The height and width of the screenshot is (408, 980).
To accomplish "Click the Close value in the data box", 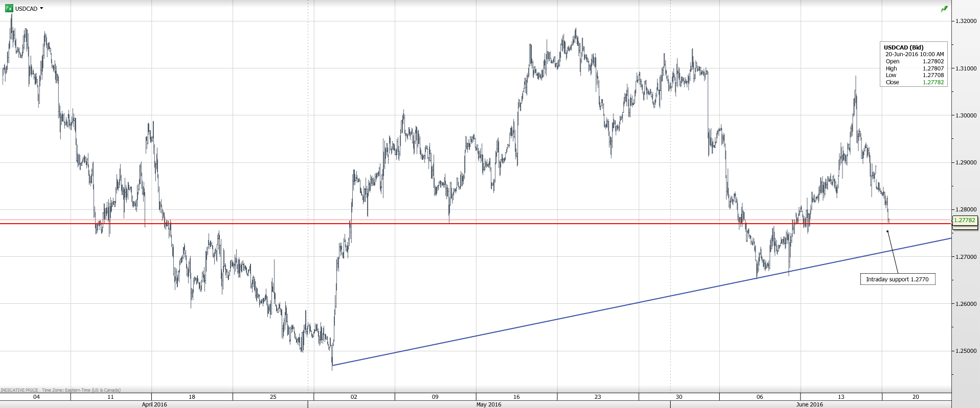I will 933,82.
